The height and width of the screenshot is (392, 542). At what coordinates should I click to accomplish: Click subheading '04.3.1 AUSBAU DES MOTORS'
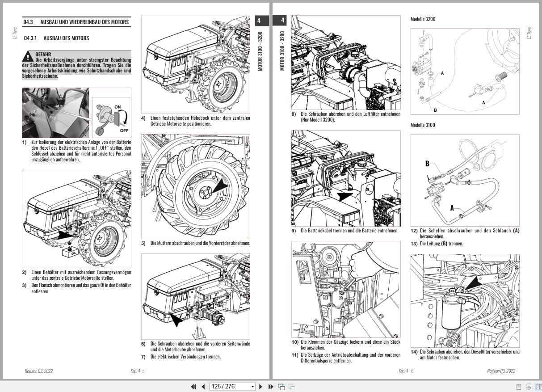(x=56, y=38)
